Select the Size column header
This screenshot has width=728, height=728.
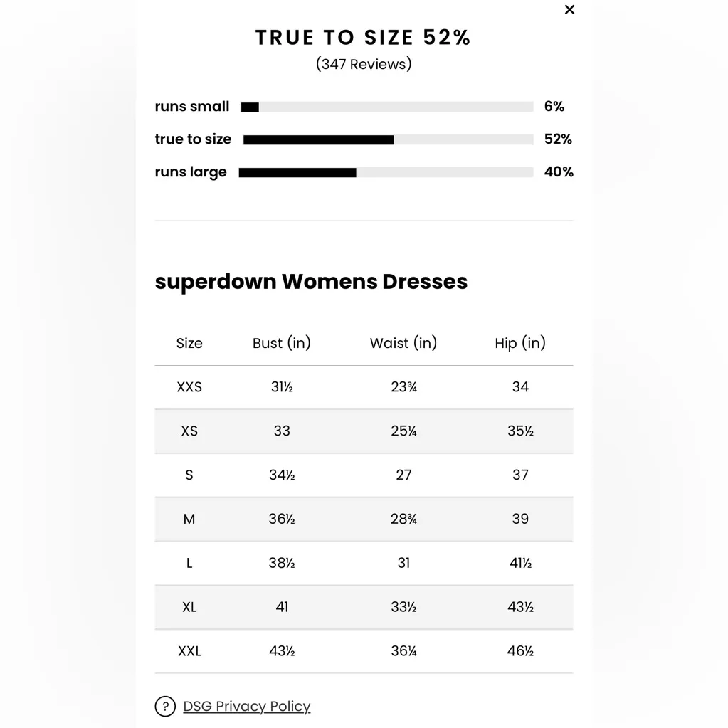coord(189,343)
